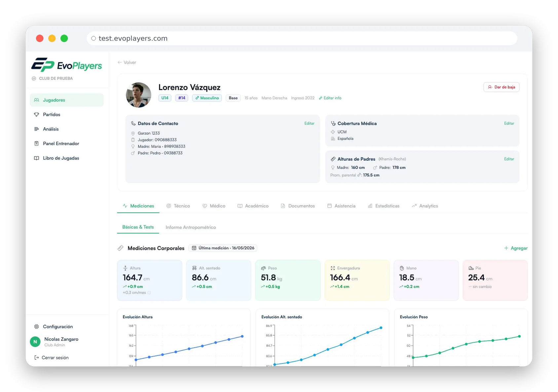Open the Analytics tab
Viewport: 558px width, 392px height.
click(425, 206)
